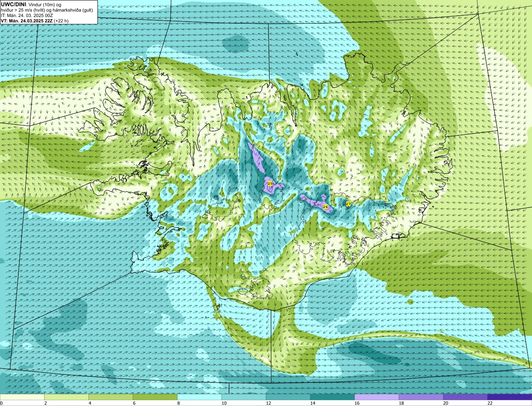Select the 12–14 m/s teal legend swatch
532x406 pixels.
[288, 397]
